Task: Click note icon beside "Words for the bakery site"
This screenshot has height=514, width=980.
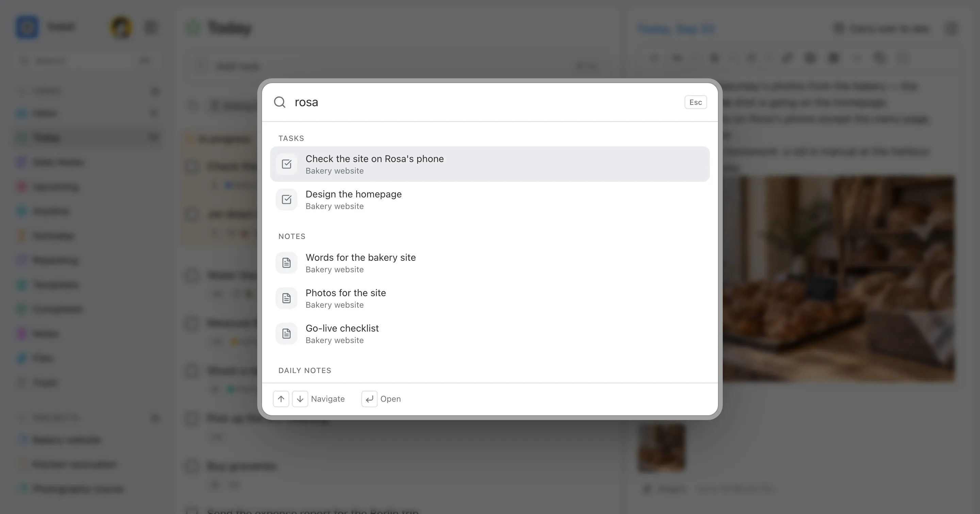Action: (287, 263)
